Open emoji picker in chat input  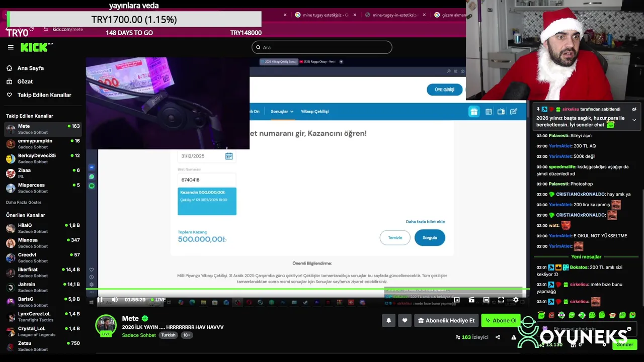pyautogui.click(x=629, y=329)
